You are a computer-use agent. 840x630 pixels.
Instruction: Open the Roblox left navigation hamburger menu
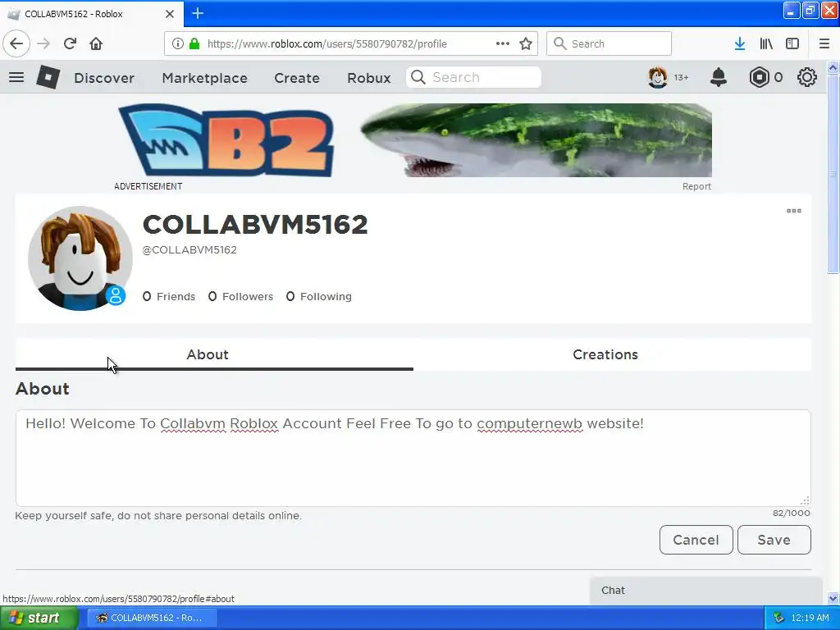(16, 77)
